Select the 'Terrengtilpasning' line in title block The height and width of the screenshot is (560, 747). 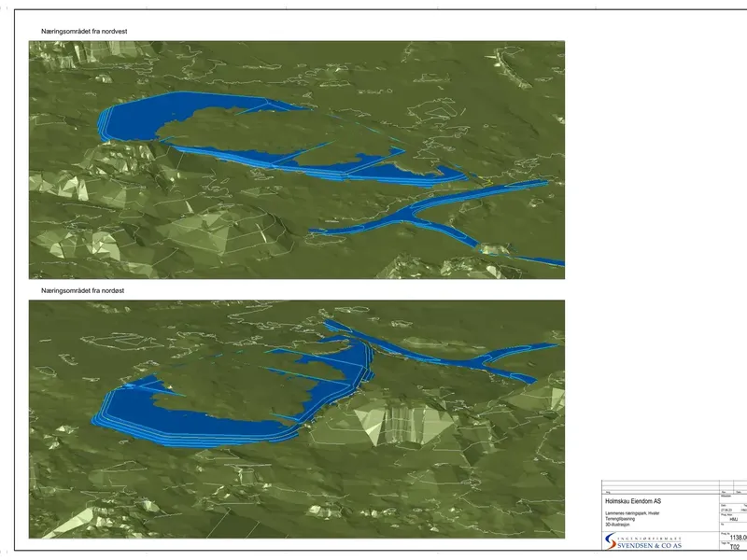620,519
